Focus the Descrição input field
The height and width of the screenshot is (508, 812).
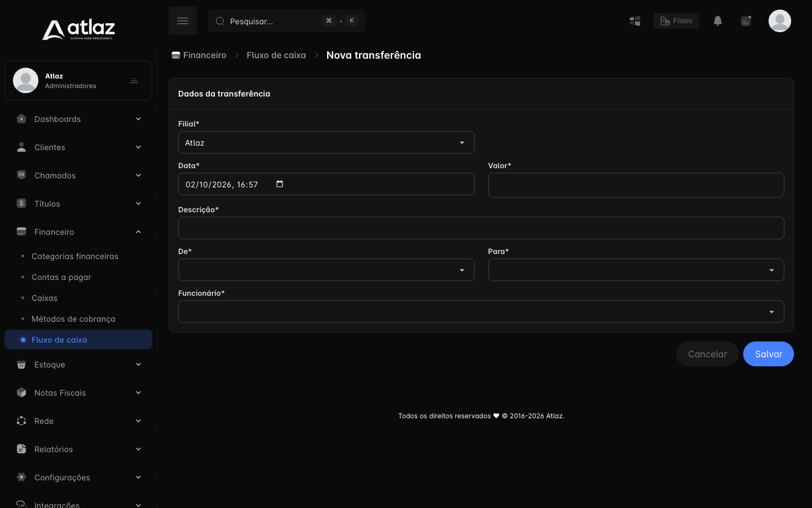click(481, 228)
